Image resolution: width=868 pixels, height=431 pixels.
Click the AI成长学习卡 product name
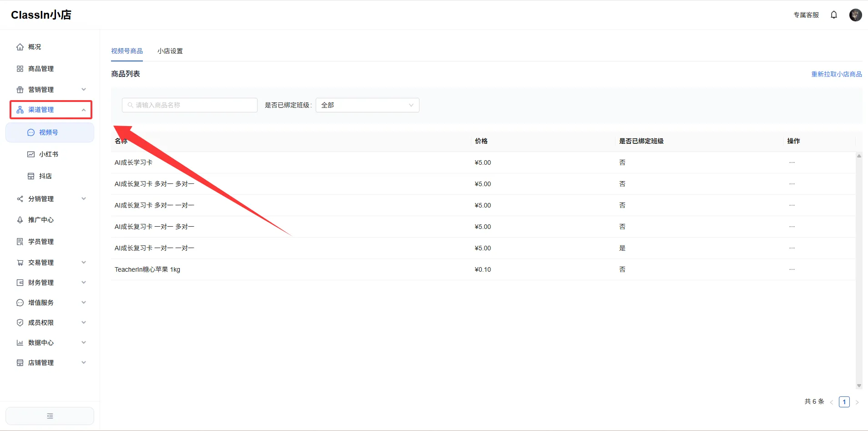133,162
